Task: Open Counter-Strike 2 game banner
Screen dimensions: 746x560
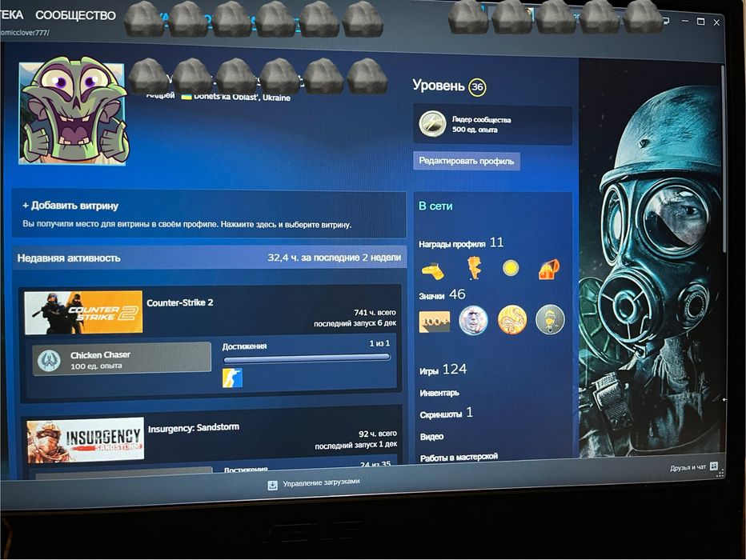Action: tap(83, 312)
